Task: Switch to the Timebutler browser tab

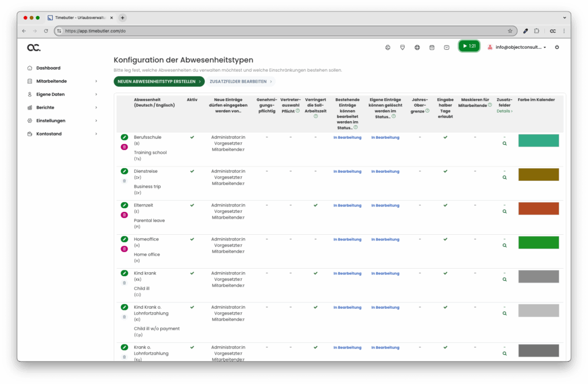Action: [80, 18]
